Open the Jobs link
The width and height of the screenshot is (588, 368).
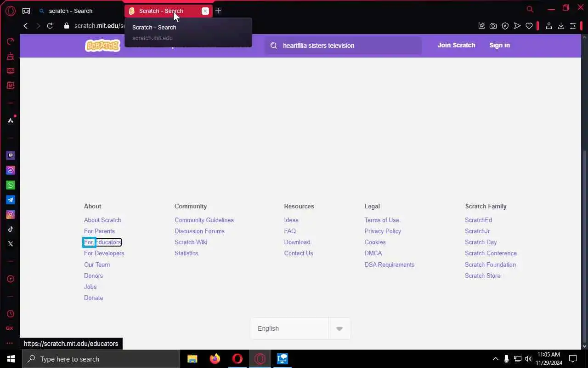pos(90,287)
